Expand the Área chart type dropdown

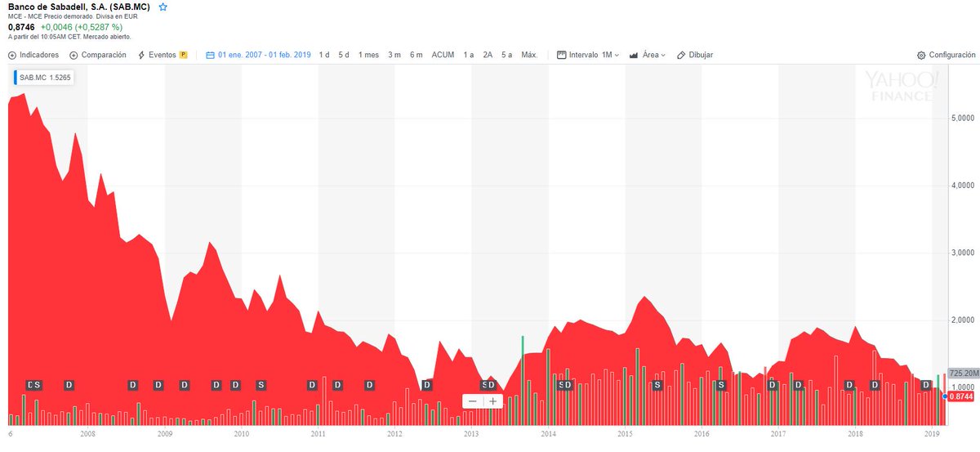[647, 55]
